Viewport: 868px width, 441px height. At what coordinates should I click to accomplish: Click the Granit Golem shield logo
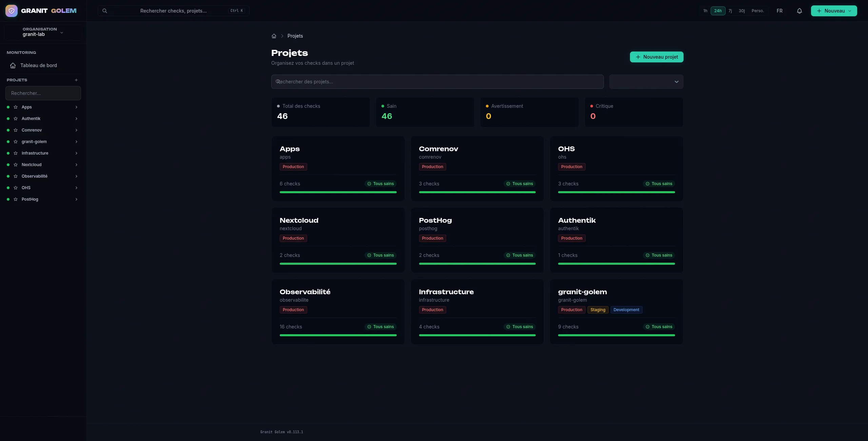(12, 11)
